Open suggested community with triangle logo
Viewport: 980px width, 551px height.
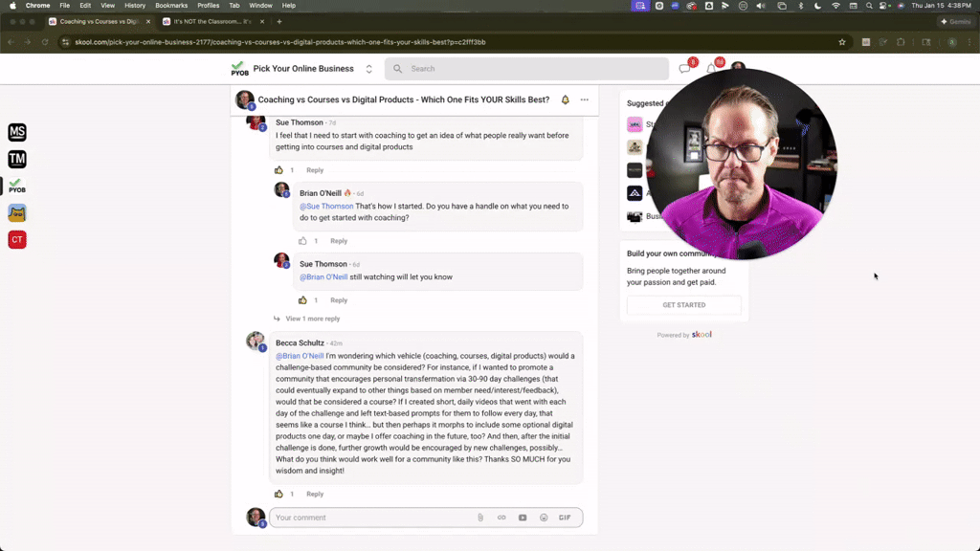tap(635, 193)
